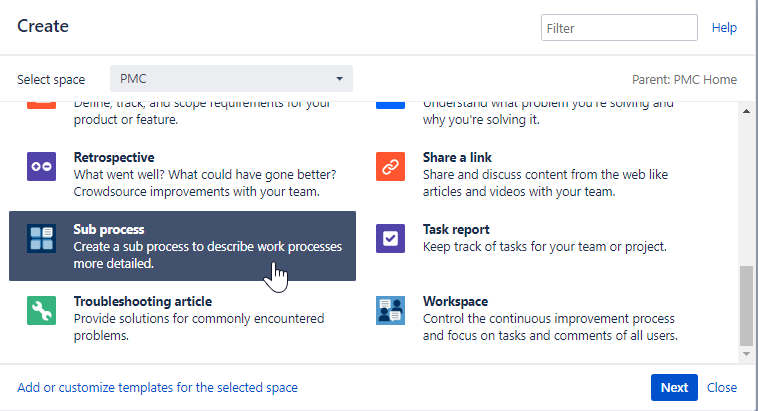Image resolution: width=758 pixels, height=411 pixels.
Task: Open the Select space PMC dropdown
Action: coord(231,79)
